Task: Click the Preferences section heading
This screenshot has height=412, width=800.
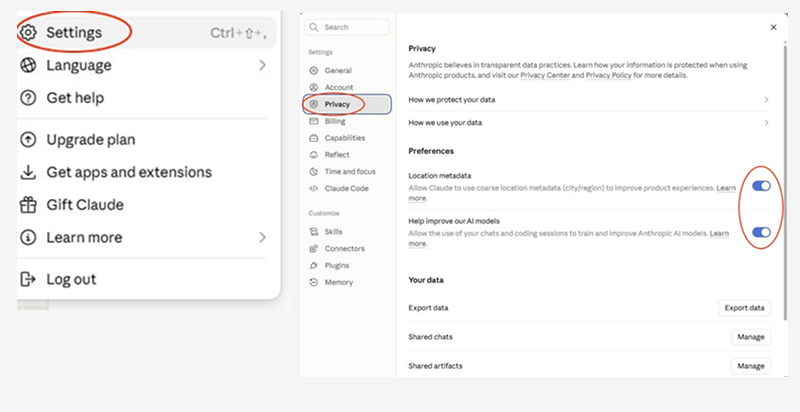Action: coord(431,151)
